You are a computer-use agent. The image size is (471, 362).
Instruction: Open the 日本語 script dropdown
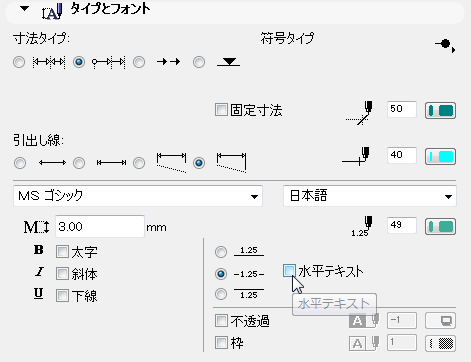click(370, 196)
